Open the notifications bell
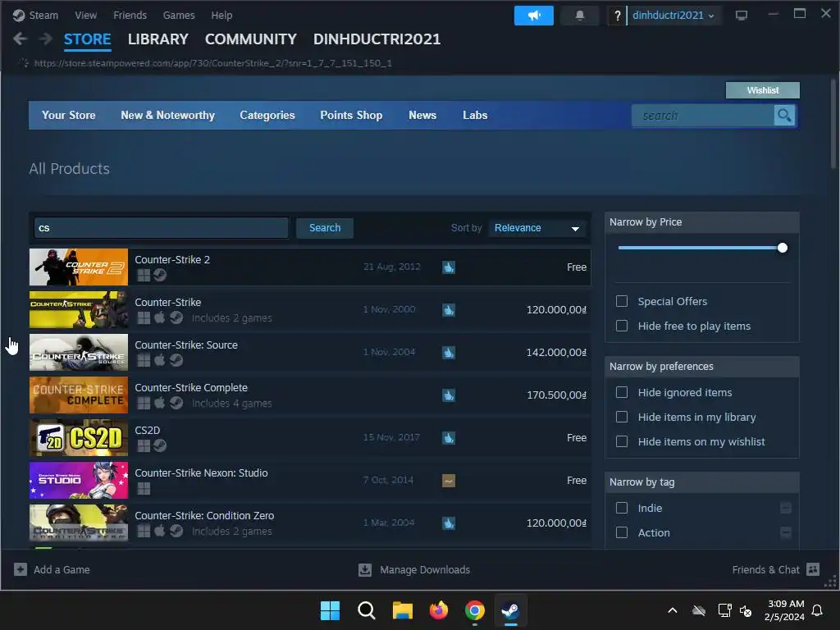The height and width of the screenshot is (630, 840). (580, 16)
